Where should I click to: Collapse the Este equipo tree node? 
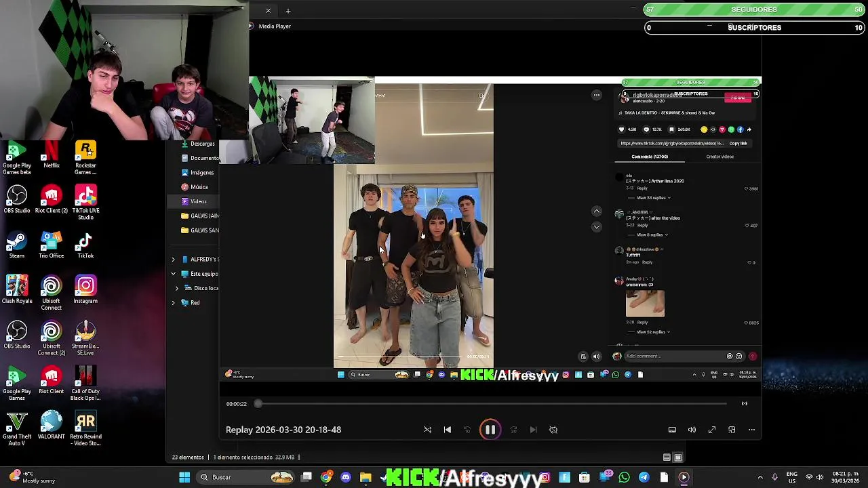point(173,274)
